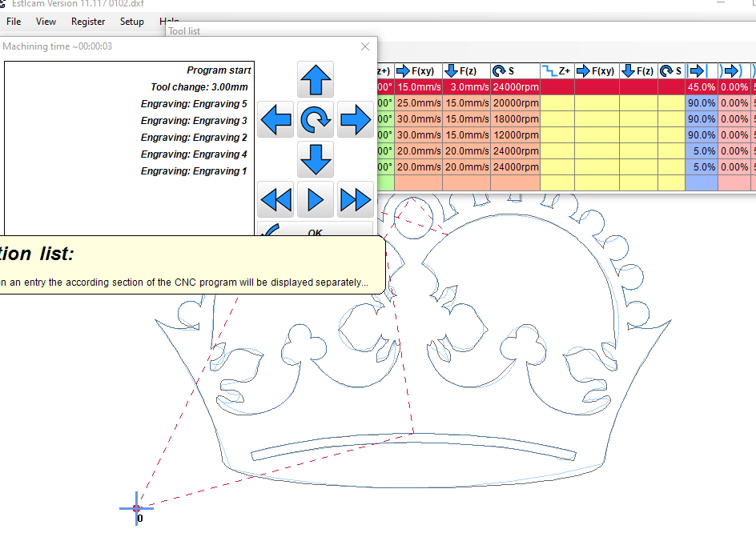Click the Z+ column header
This screenshot has height=553, width=756.
(557, 71)
